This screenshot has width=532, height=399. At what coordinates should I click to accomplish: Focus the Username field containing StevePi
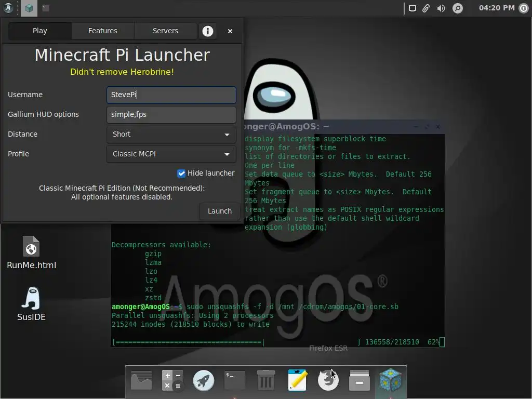[171, 95]
